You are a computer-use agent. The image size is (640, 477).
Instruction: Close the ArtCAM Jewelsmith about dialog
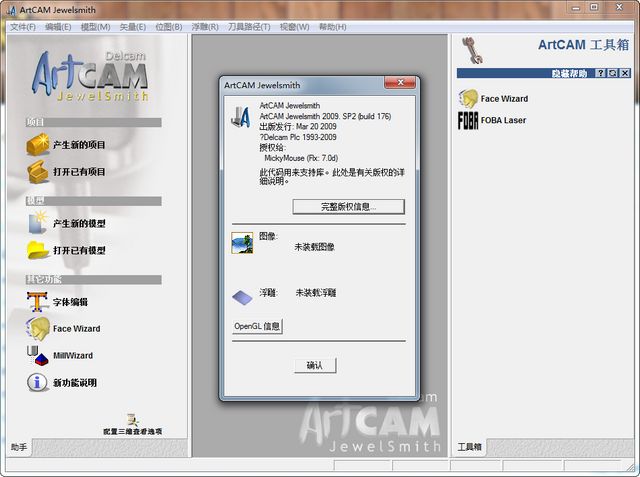pyautogui.click(x=400, y=82)
